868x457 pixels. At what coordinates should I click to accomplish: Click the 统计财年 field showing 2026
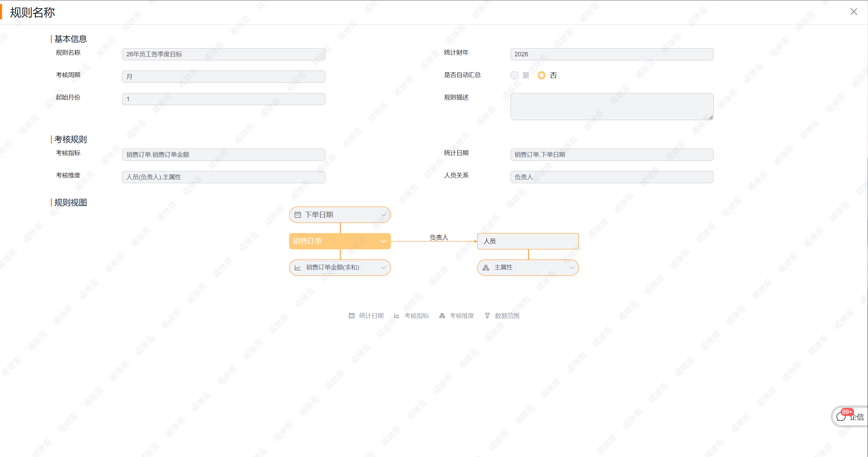pos(612,54)
